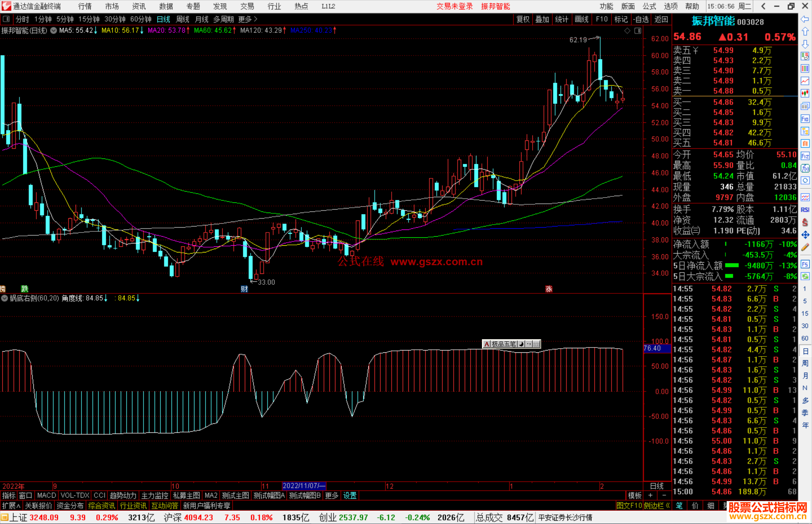The height and width of the screenshot is (524, 812).
Task: Open the 扩展 expander at bottom left
Action: pyautogui.click(x=11, y=506)
